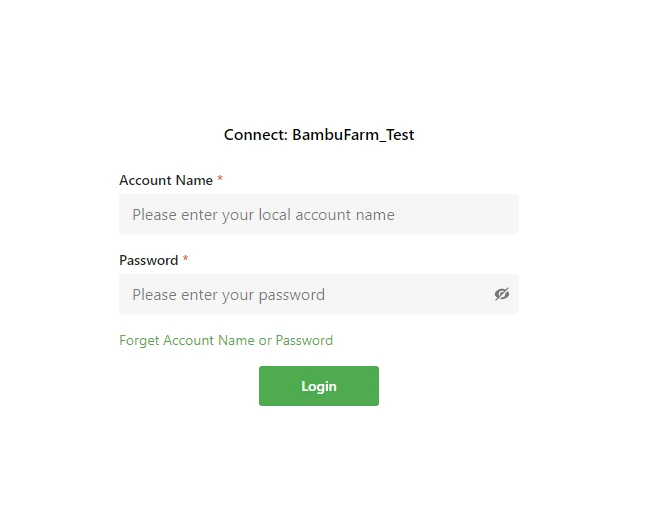This screenshot has width=652, height=507.
Task: Select the local account name placeholder text
Action: coord(263,214)
